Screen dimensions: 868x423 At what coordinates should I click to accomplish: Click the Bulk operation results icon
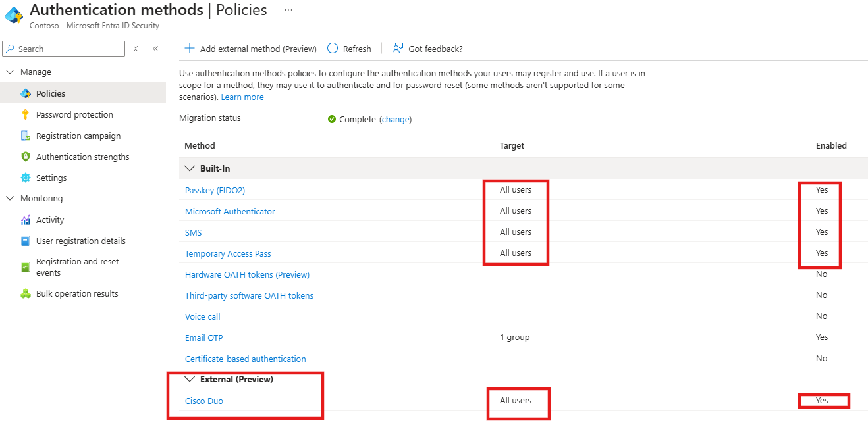pyautogui.click(x=26, y=293)
